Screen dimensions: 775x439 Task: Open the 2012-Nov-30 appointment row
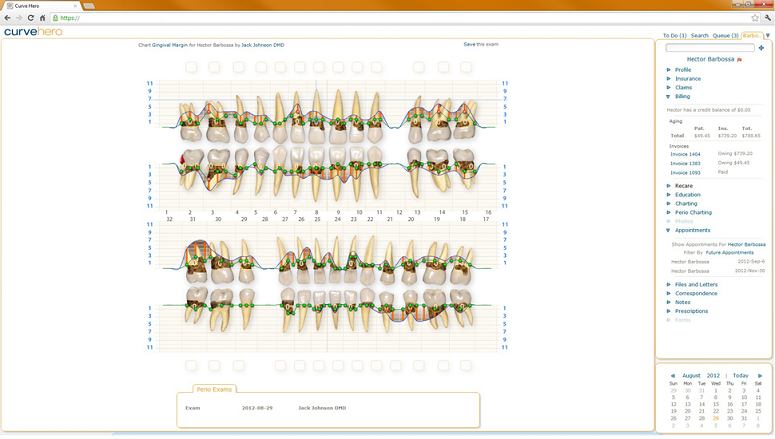tap(718, 271)
